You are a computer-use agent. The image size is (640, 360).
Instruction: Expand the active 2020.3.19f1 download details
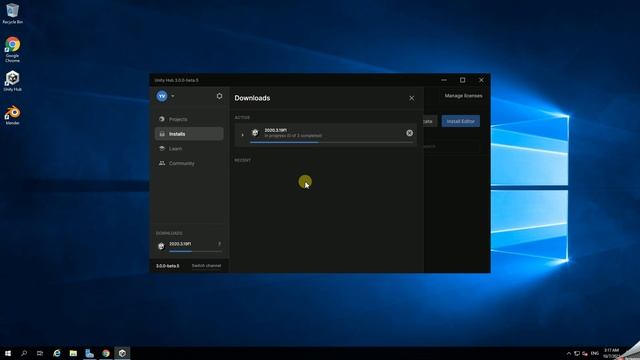point(242,134)
